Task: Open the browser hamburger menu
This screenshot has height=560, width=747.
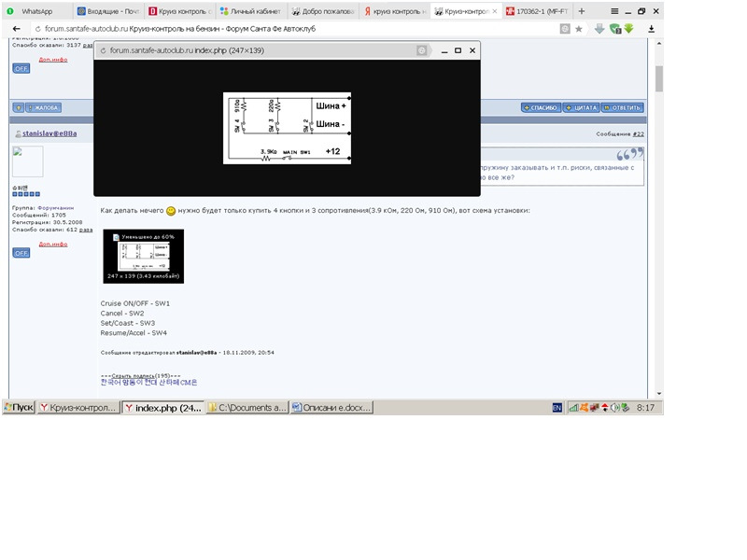Action: pyautogui.click(x=614, y=11)
